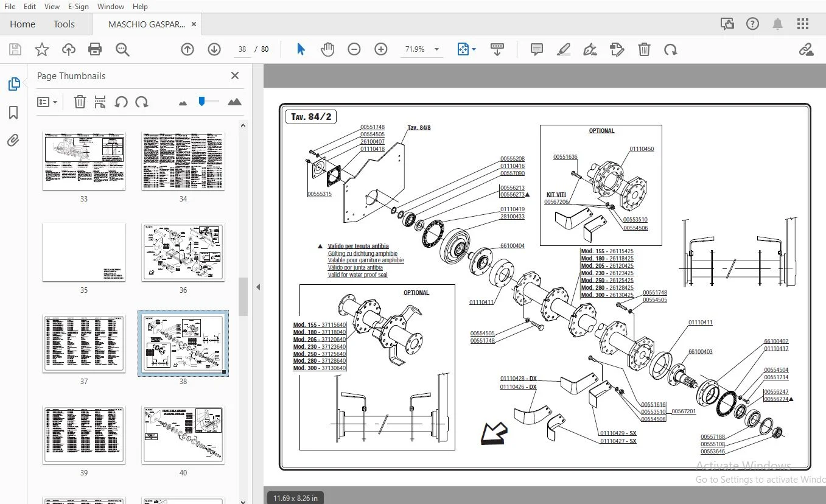This screenshot has width=826, height=504.
Task: Go to the next page
Action: click(x=214, y=49)
